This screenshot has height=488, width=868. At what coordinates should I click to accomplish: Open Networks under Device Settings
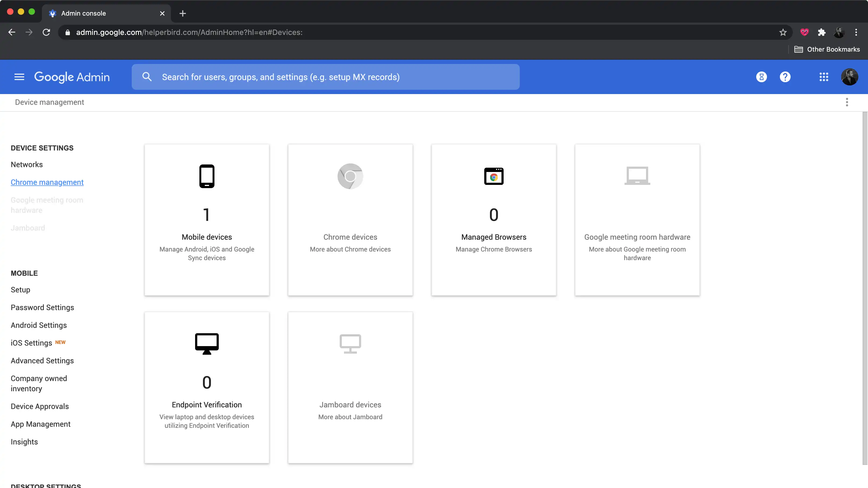tap(27, 164)
